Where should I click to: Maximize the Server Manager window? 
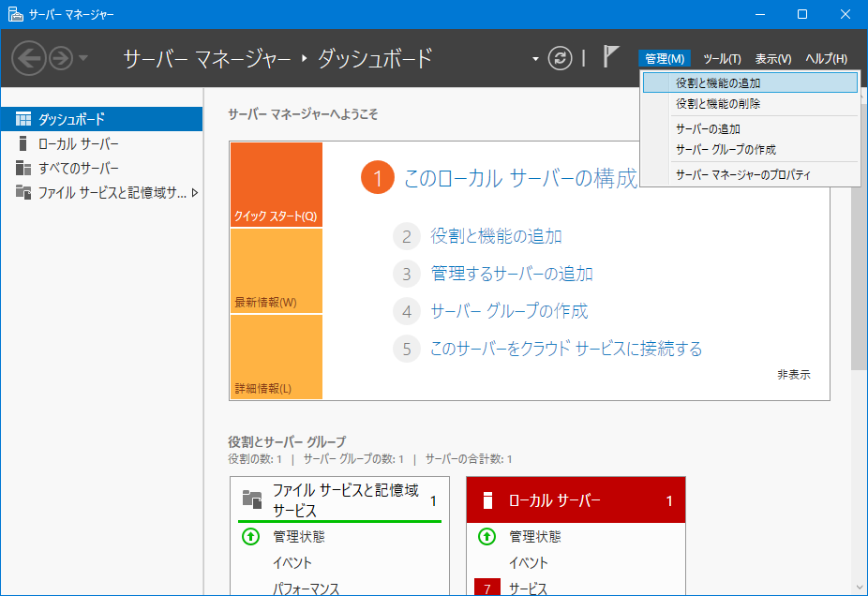(802, 14)
